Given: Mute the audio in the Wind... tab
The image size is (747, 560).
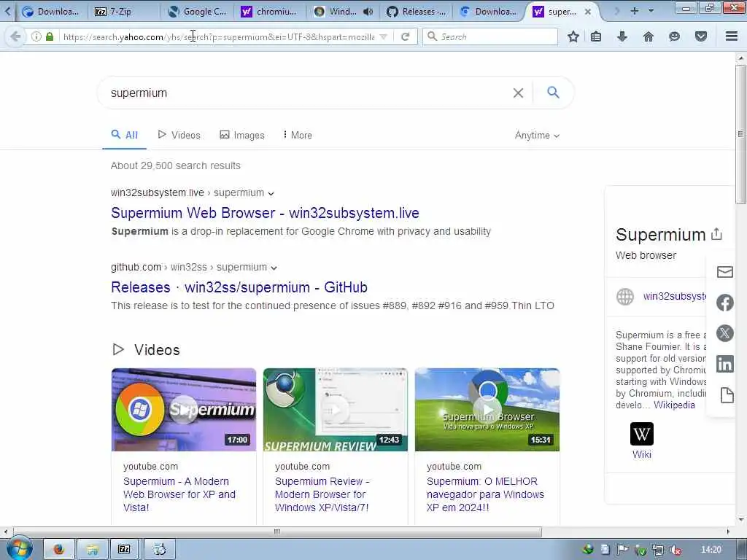Looking at the screenshot, I should click(x=368, y=12).
